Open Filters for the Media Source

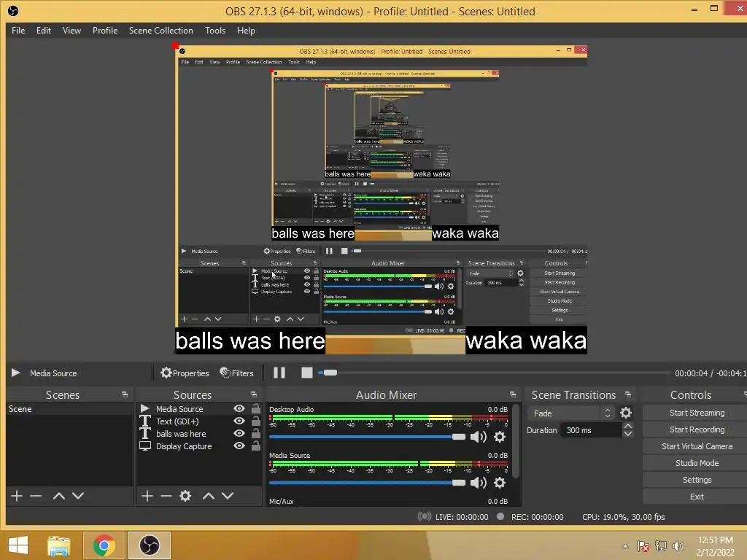pyautogui.click(x=237, y=373)
